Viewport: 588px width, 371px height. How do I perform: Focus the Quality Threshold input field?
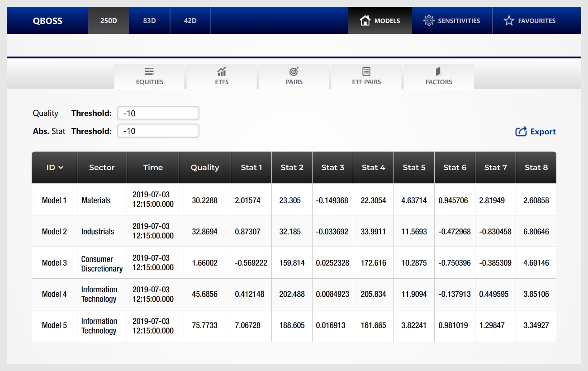[x=158, y=113]
